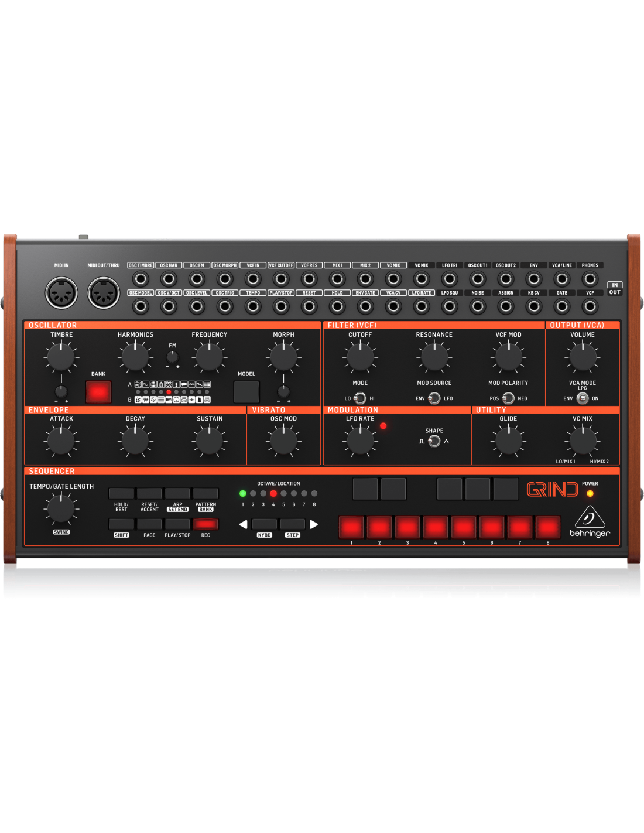Click the VCA/LINE output jack
Image resolution: width=644 pixels, height=833 pixels.
point(562,279)
